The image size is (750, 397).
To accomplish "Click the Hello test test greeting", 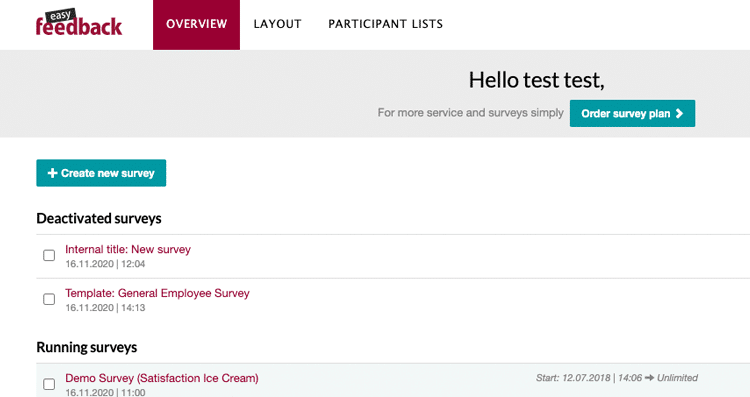I will pos(536,80).
